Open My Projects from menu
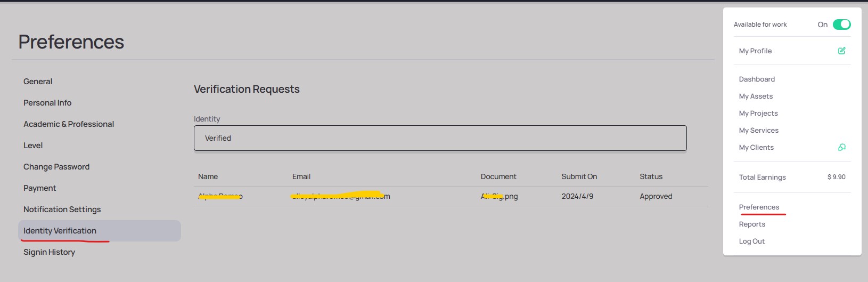The height and width of the screenshot is (282, 868). click(758, 113)
